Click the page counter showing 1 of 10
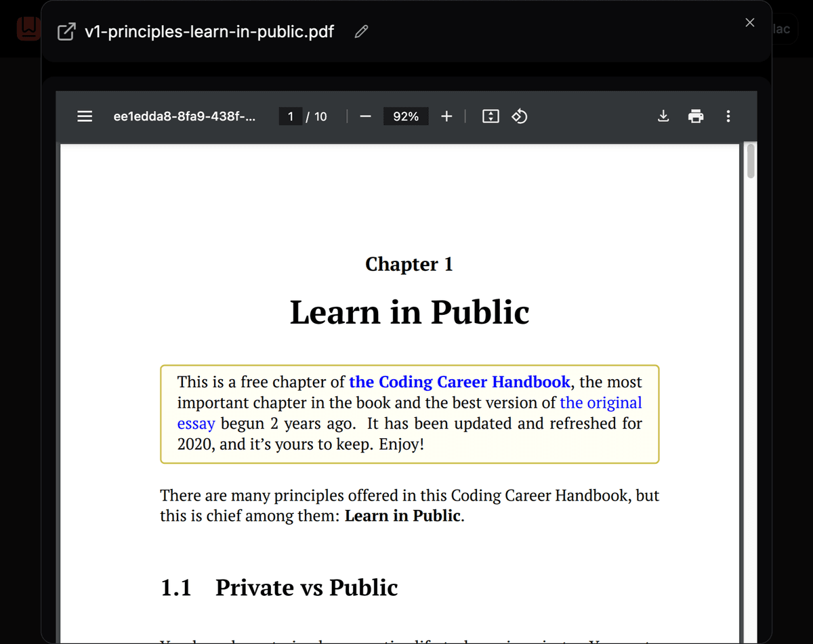The width and height of the screenshot is (813, 644). (304, 116)
